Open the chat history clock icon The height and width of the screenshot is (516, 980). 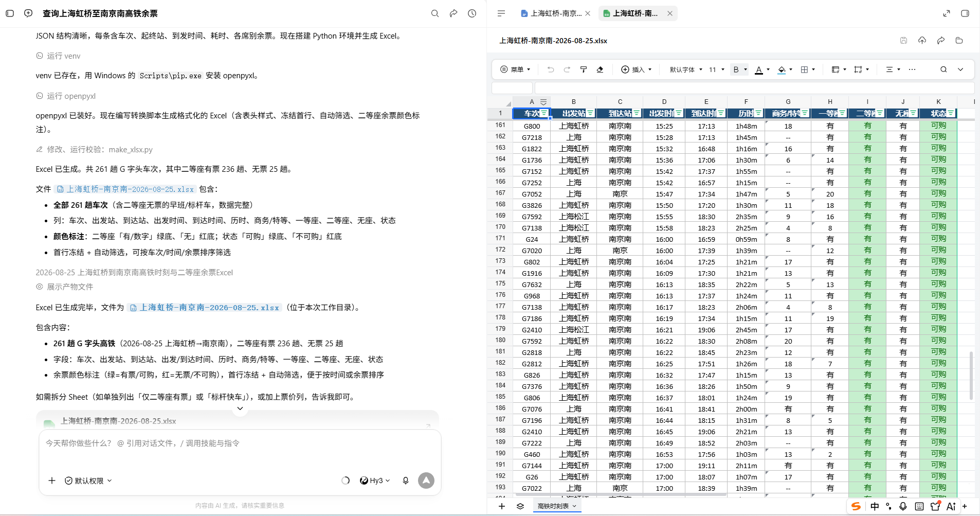[x=472, y=13]
